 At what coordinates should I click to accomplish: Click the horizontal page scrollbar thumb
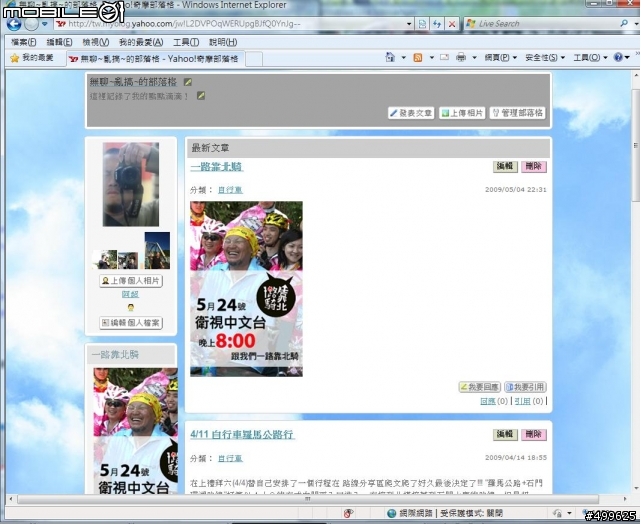tap(308, 499)
